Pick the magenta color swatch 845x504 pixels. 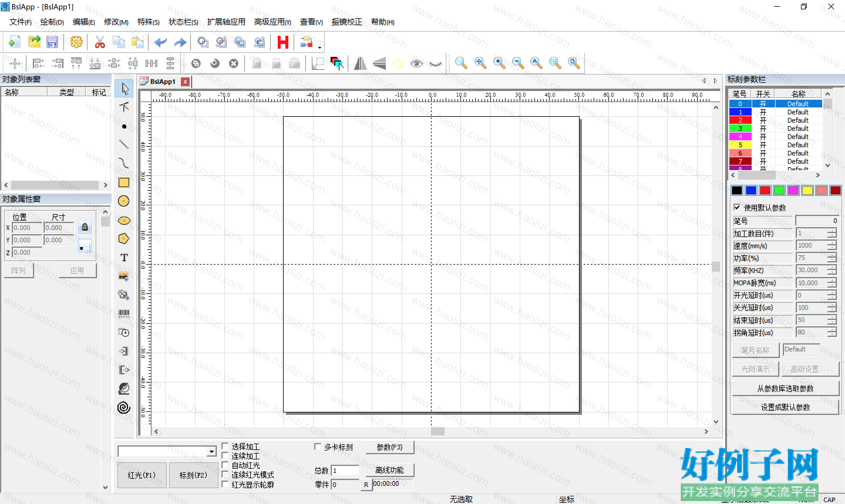coord(793,190)
